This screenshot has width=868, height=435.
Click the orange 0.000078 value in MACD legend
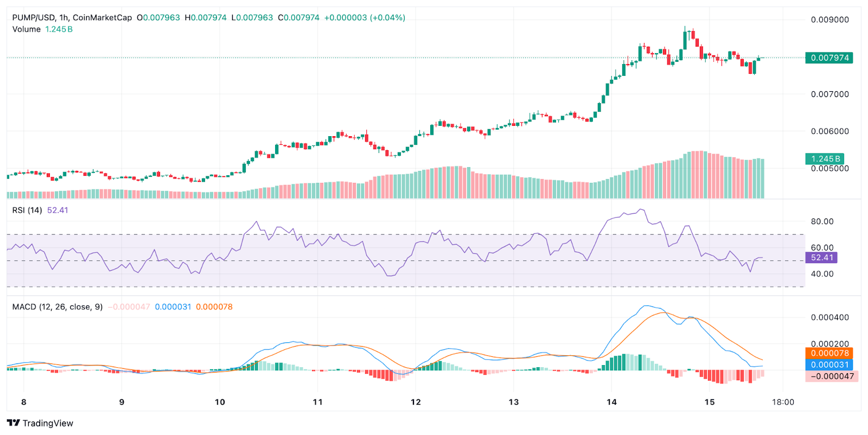tap(214, 307)
